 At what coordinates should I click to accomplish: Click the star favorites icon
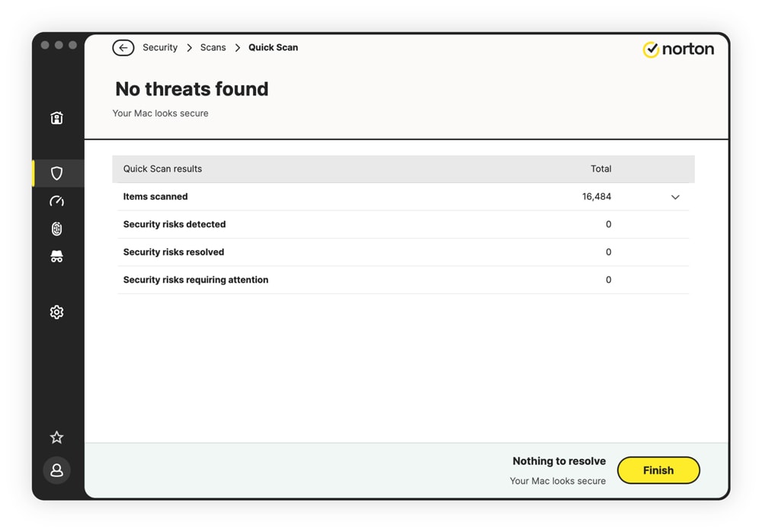click(x=56, y=437)
